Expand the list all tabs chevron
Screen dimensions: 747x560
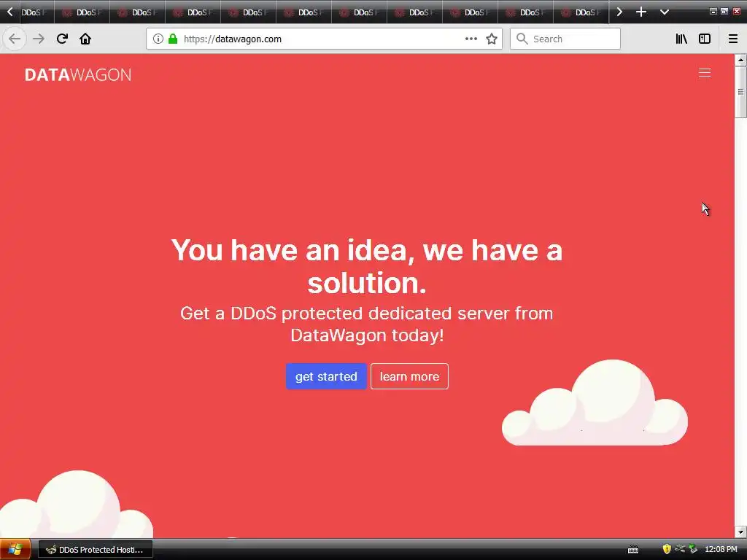[x=665, y=12]
